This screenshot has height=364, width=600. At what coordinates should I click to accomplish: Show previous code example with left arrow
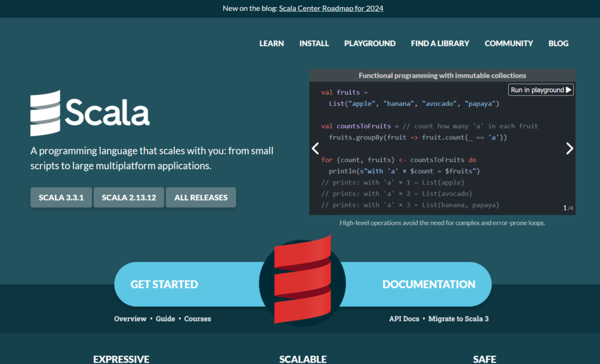click(x=315, y=149)
